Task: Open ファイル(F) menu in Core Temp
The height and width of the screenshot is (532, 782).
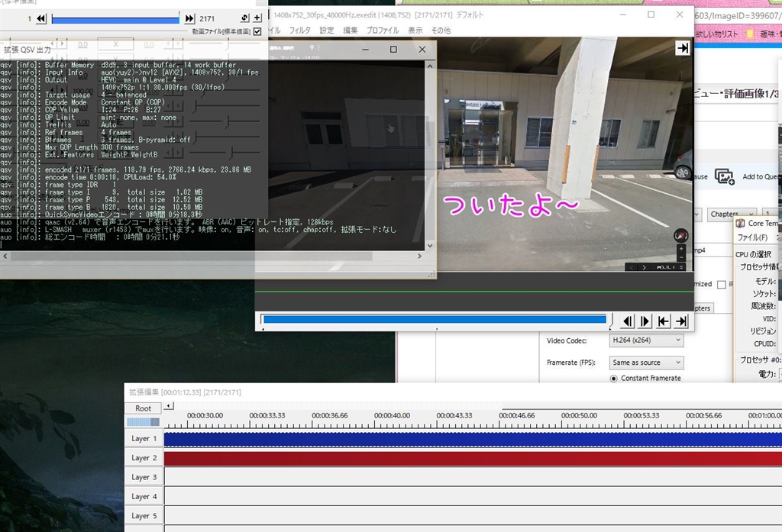Action: tap(752, 238)
